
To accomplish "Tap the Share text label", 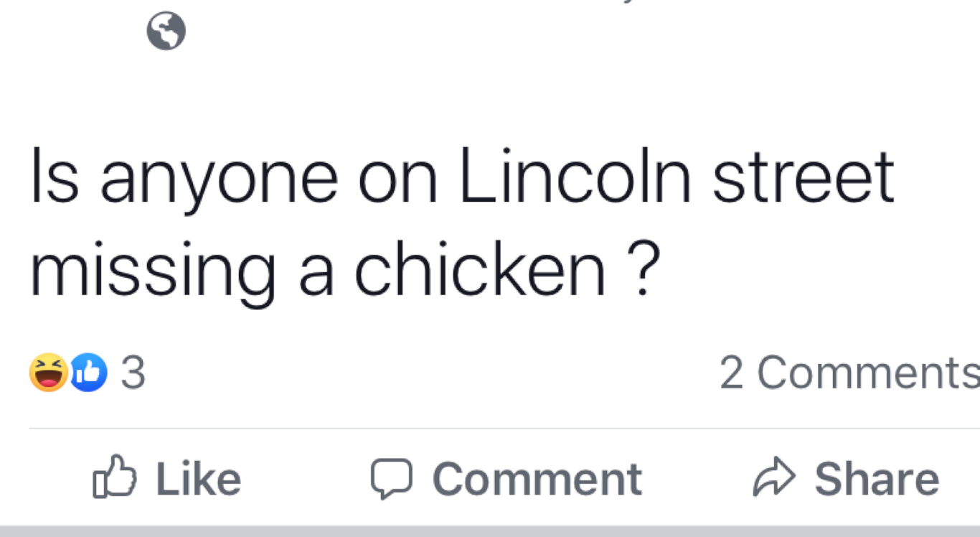I will pos(877,479).
